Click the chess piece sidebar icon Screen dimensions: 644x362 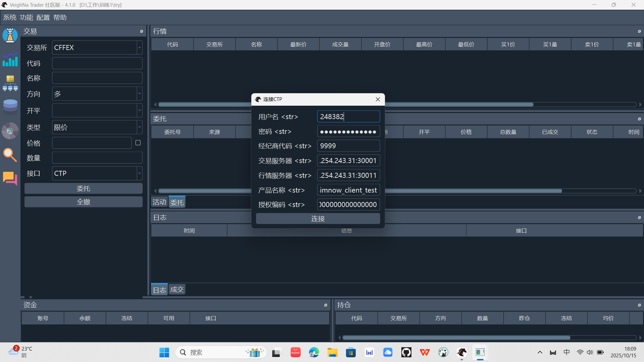pos(10,35)
